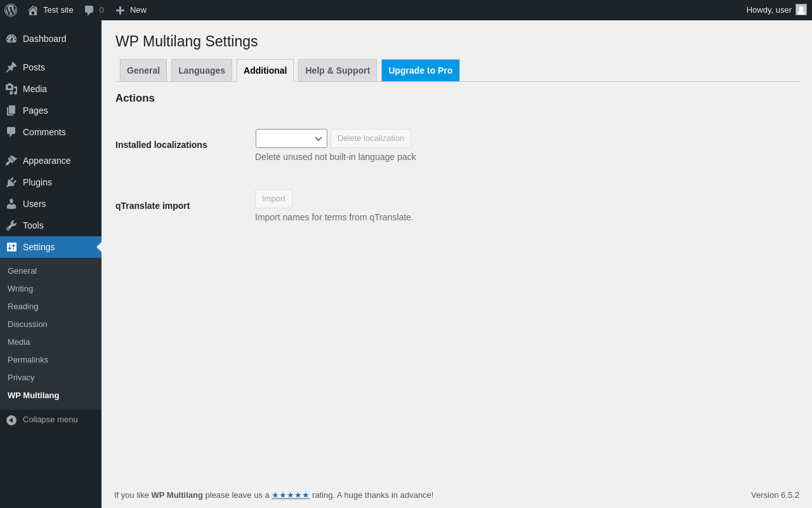The width and height of the screenshot is (812, 508).
Task: Click the WordPress logo icon
Action: [11, 10]
